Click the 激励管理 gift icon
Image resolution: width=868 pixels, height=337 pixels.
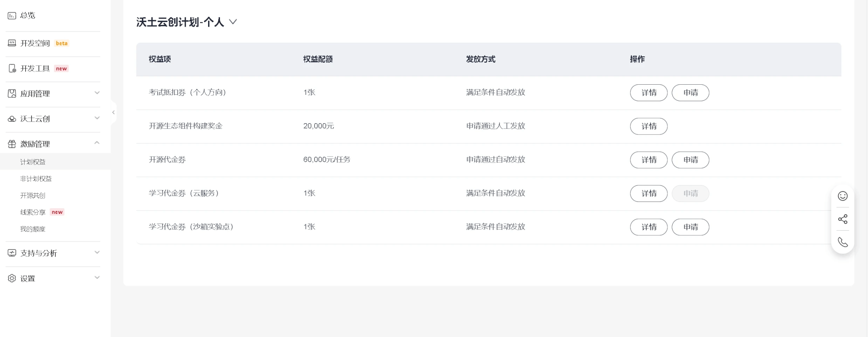pos(12,144)
